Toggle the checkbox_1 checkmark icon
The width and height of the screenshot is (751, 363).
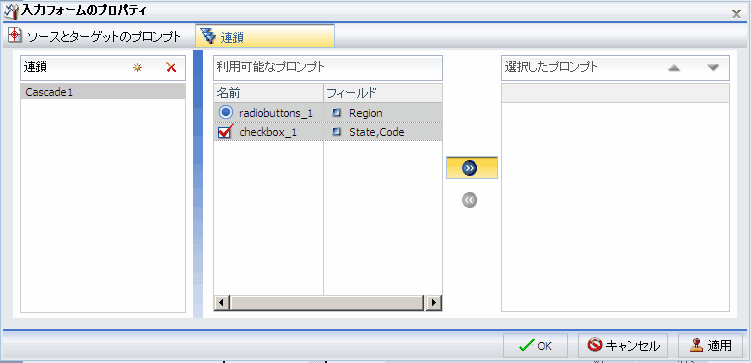click(x=225, y=131)
